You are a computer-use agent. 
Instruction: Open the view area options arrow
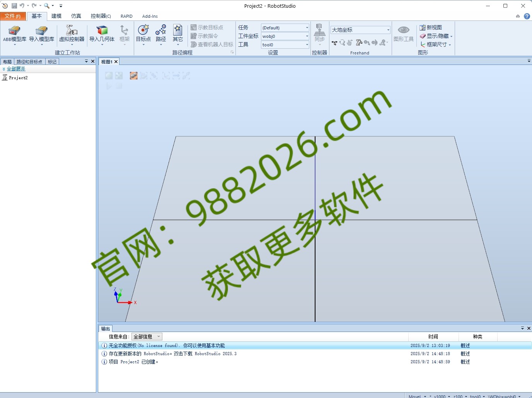[529, 61]
